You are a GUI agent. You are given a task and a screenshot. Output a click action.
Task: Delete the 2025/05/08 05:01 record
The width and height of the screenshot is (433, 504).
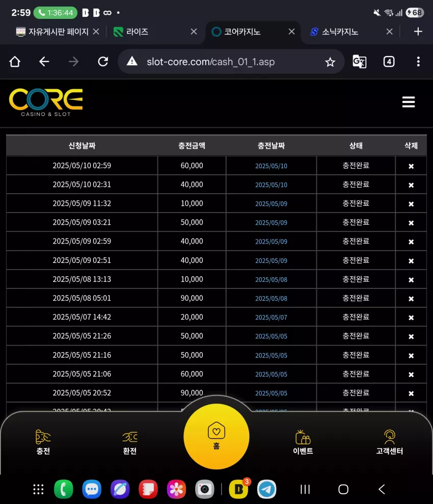tap(411, 299)
